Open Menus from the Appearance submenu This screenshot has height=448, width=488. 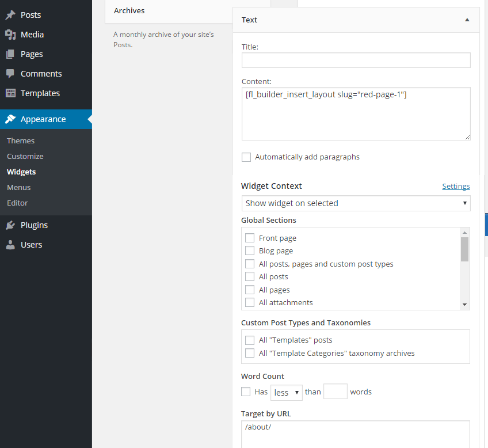point(18,187)
